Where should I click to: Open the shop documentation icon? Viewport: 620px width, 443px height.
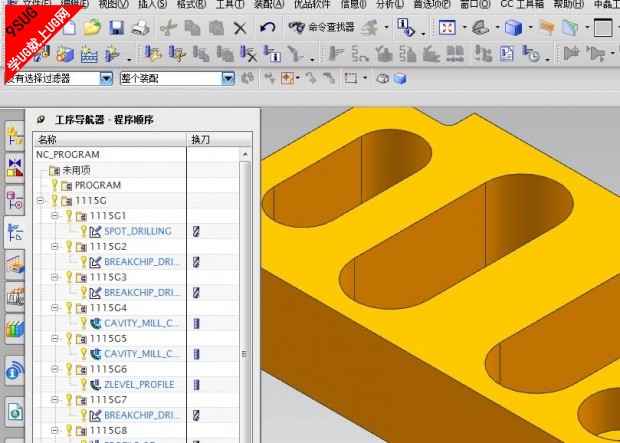pos(507,53)
